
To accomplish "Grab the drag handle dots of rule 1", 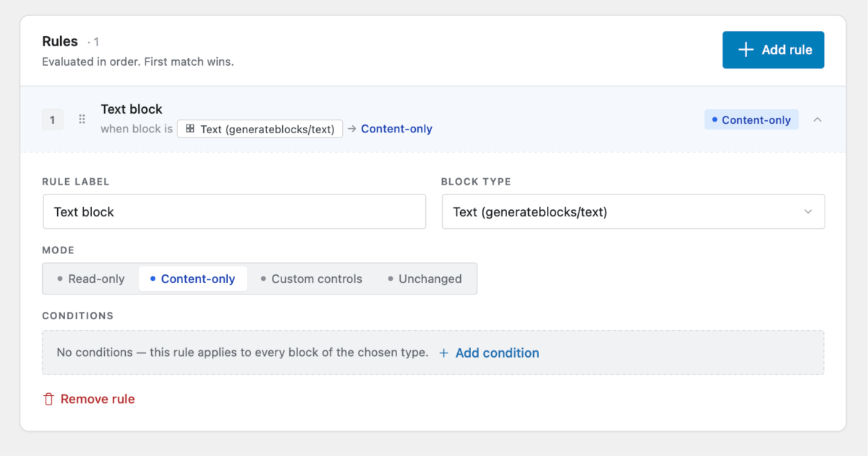I will [x=82, y=119].
